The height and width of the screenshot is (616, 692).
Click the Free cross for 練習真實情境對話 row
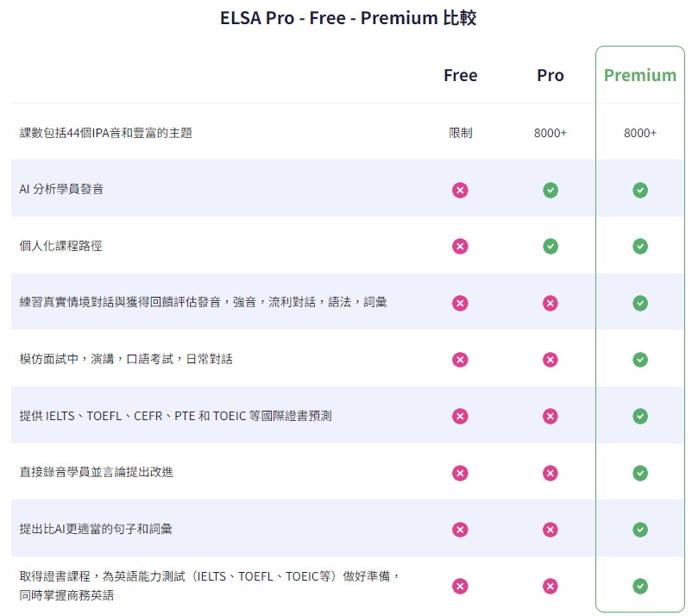click(x=460, y=303)
